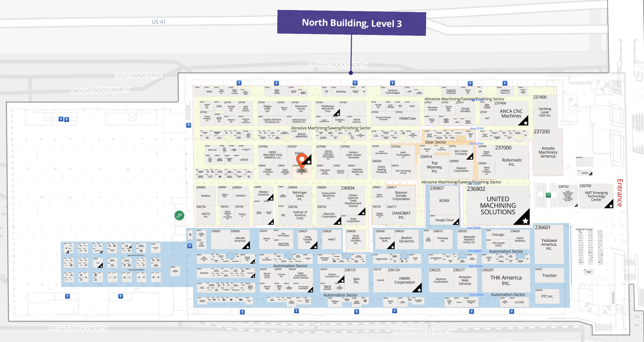
Task: Select the Gear Sector label
Action: [436, 142]
